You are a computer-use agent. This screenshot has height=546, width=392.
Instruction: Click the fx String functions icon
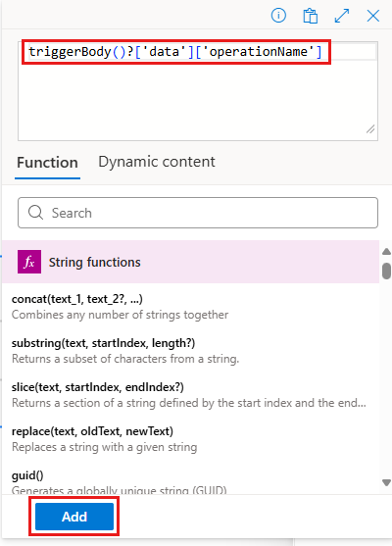click(x=29, y=262)
